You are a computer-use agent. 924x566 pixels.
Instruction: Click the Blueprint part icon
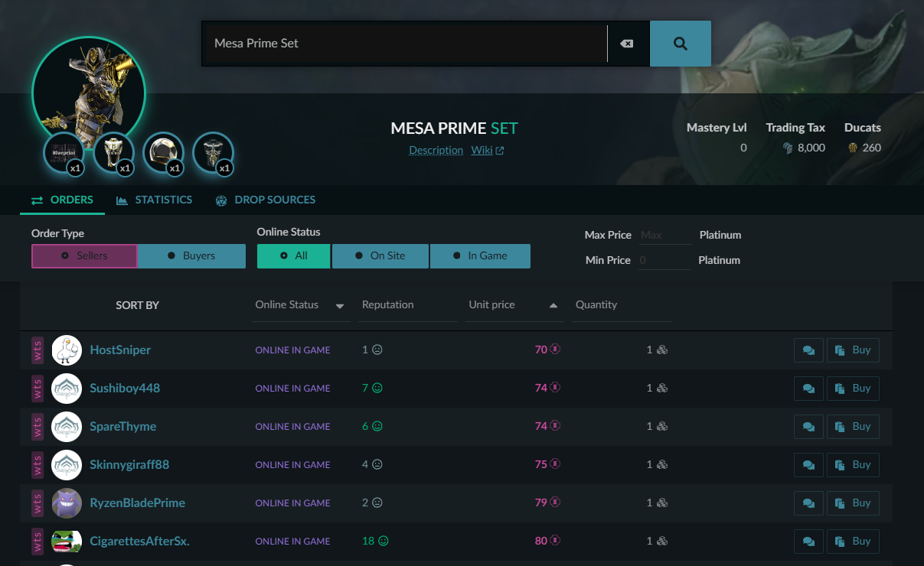point(63,152)
